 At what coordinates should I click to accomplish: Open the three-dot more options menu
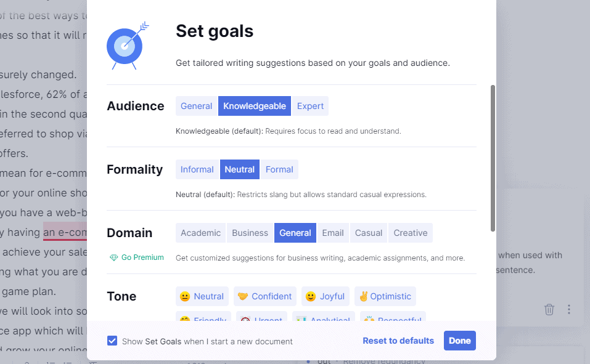569,309
